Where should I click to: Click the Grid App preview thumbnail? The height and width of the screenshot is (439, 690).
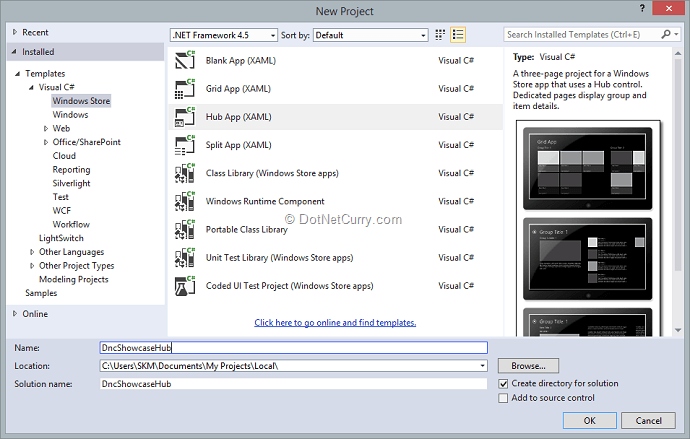click(587, 168)
